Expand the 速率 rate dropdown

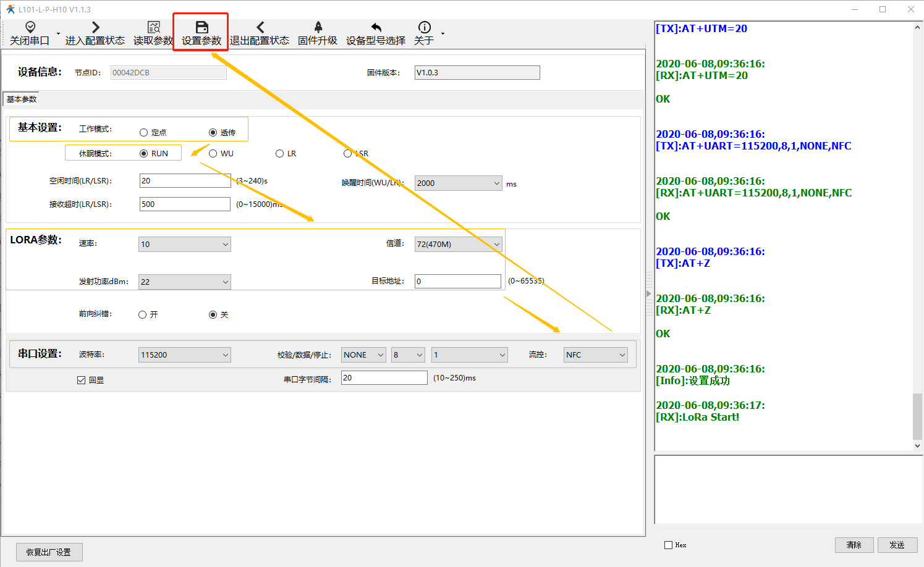[184, 245]
